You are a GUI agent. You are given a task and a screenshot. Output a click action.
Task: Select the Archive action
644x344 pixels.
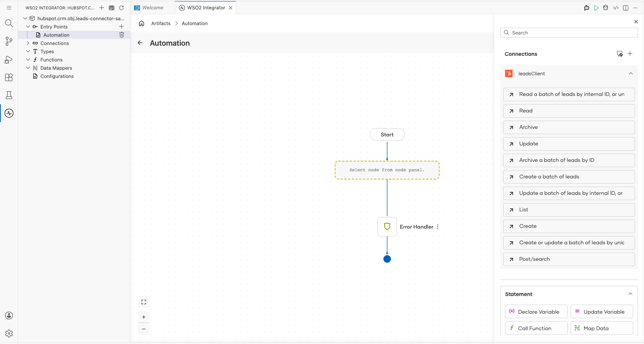click(x=569, y=127)
